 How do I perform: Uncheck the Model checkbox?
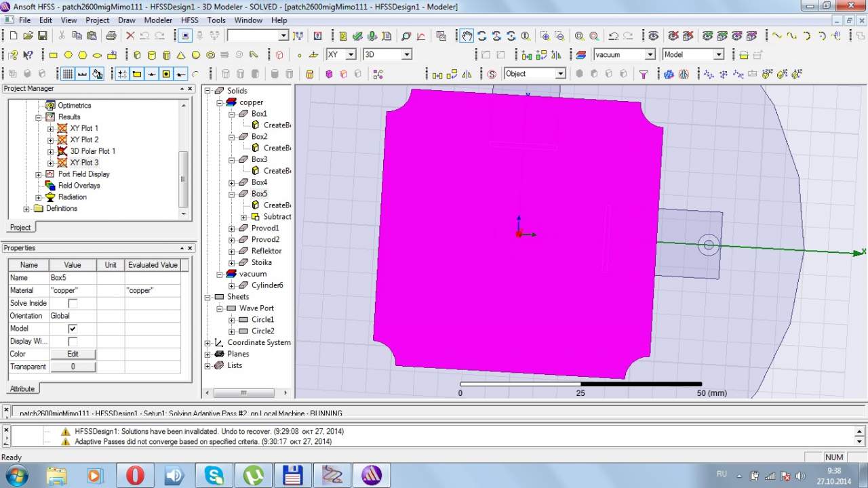click(x=73, y=329)
